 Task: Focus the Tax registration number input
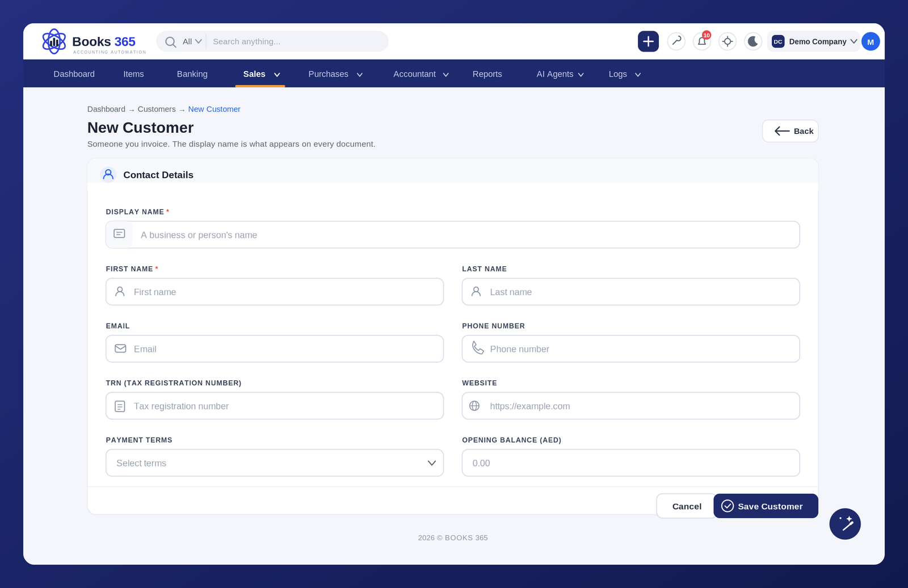coord(275,406)
